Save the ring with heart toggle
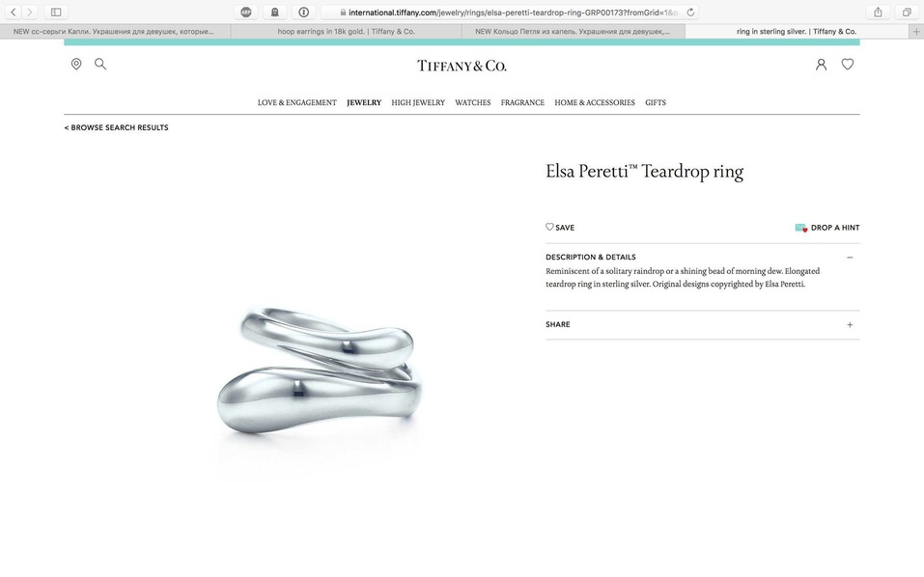 (560, 228)
